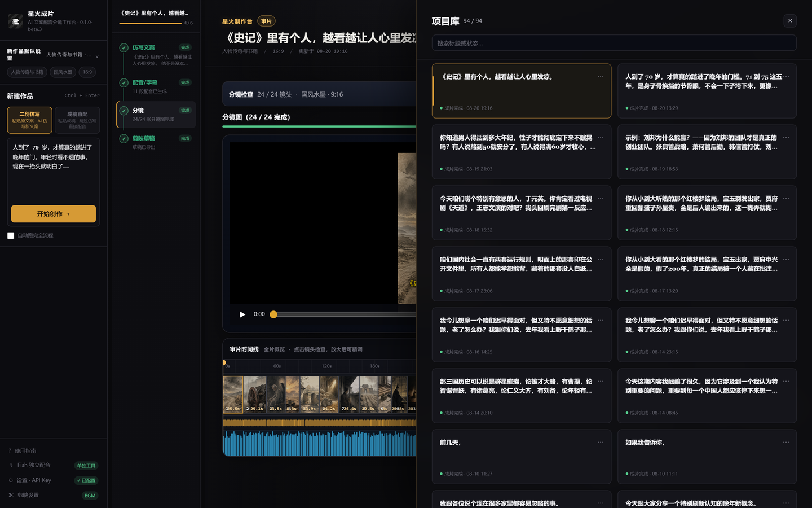This screenshot has height=508, width=812.
Task: Open the 仿写文案 workflow step
Action: [x=156, y=55]
